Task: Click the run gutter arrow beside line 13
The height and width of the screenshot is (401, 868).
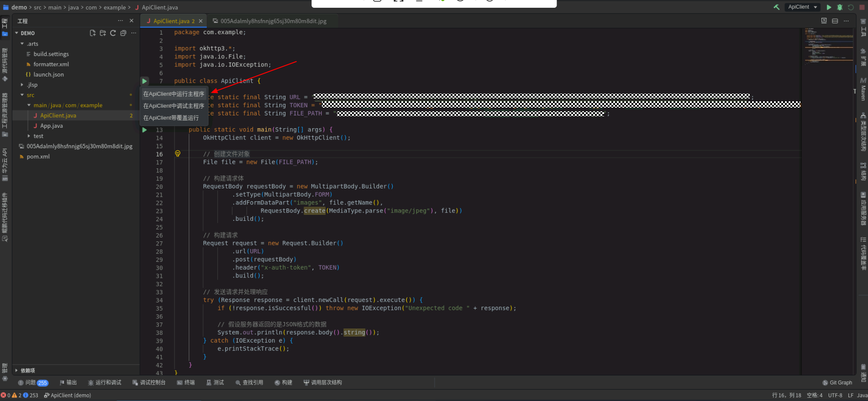Action: (x=144, y=130)
